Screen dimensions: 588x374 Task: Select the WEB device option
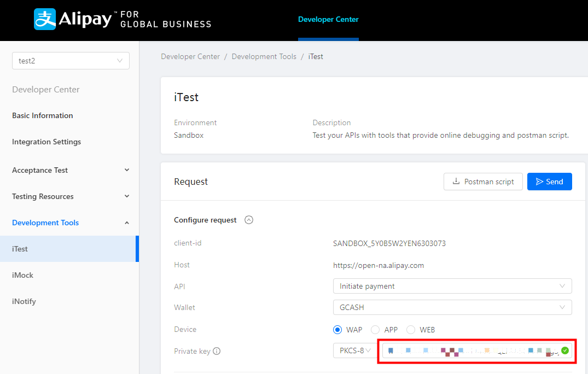pyautogui.click(x=411, y=330)
